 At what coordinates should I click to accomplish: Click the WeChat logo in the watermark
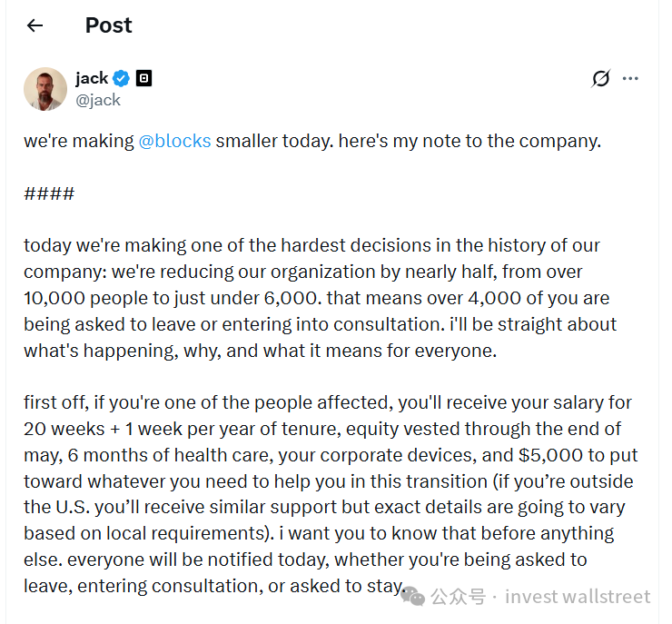[413, 595]
